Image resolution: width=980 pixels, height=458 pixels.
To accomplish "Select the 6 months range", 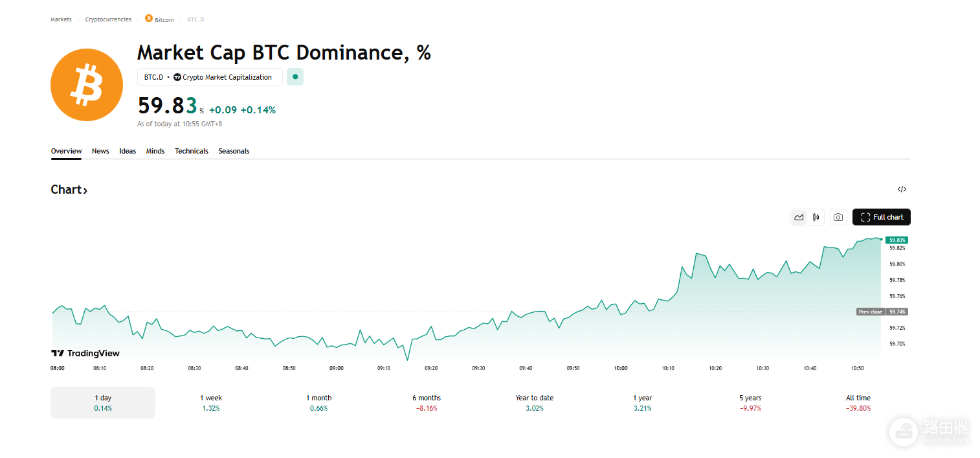I will coord(427,402).
